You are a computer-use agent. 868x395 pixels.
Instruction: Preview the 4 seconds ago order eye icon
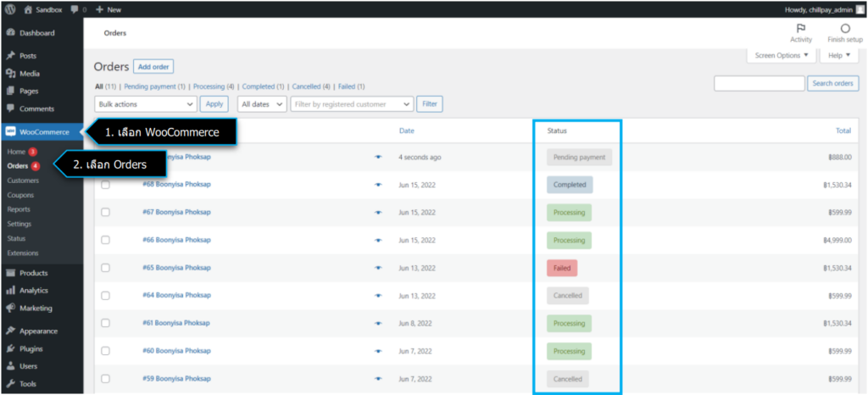[x=378, y=157]
